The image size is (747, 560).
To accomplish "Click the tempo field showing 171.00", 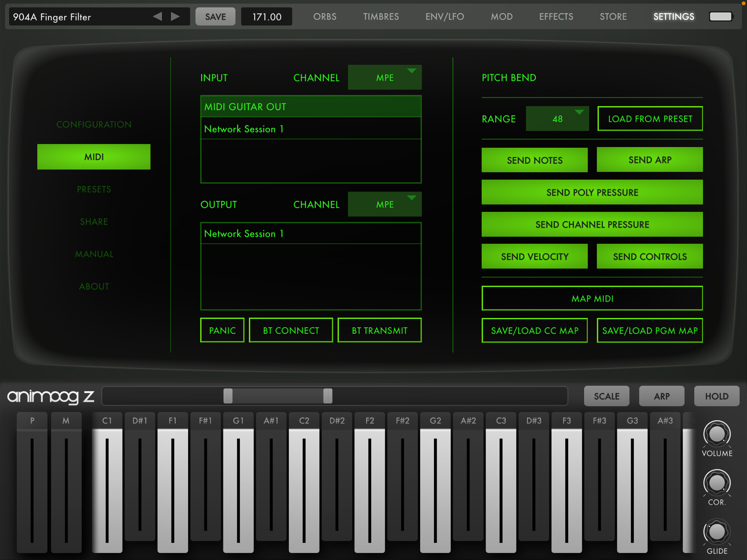I will (266, 16).
